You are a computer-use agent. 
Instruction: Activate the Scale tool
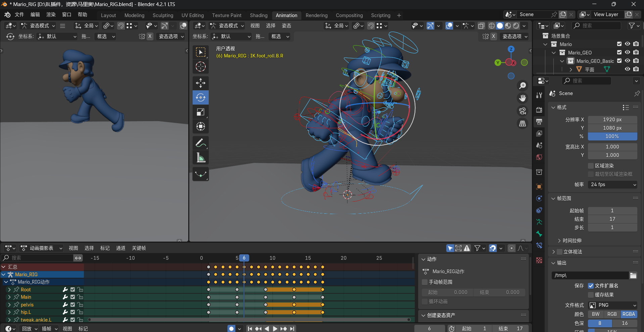tap(201, 112)
